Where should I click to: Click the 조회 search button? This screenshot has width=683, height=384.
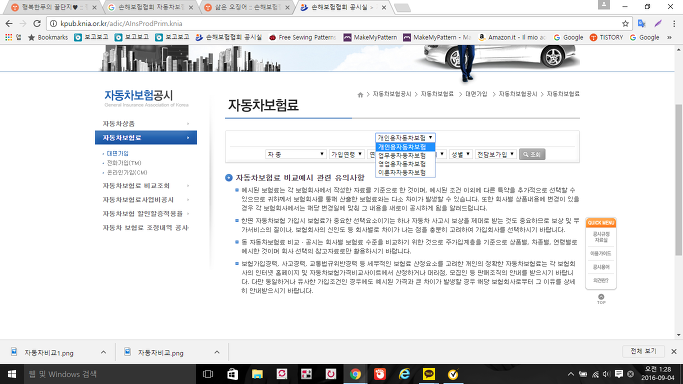(x=532, y=154)
